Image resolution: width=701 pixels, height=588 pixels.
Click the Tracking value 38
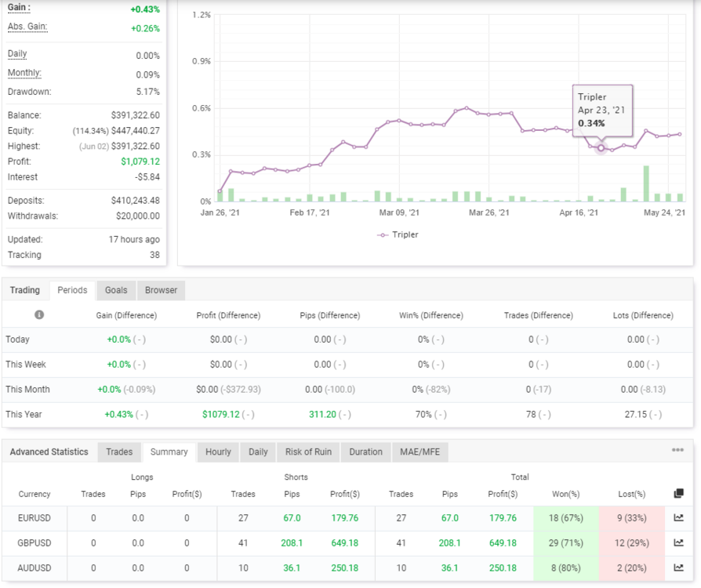click(x=154, y=255)
